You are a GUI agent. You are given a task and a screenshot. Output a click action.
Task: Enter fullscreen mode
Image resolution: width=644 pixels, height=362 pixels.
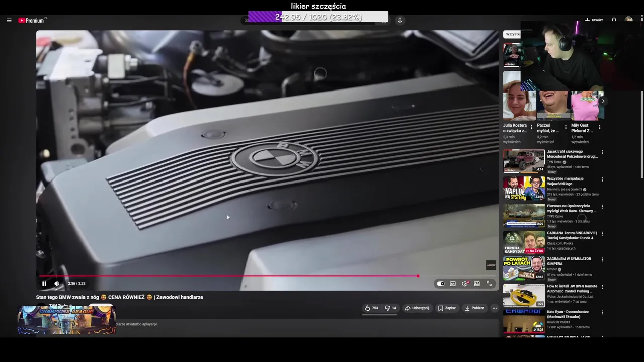[x=489, y=284]
